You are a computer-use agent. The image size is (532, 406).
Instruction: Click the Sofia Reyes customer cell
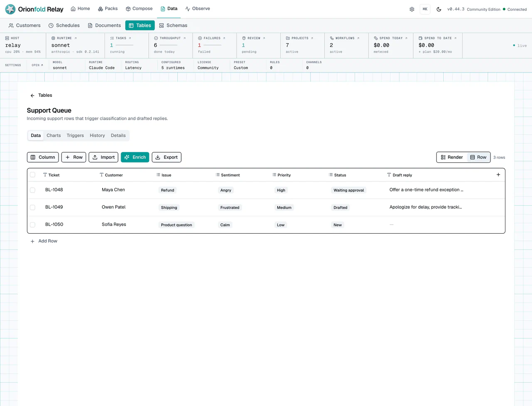pos(114,225)
